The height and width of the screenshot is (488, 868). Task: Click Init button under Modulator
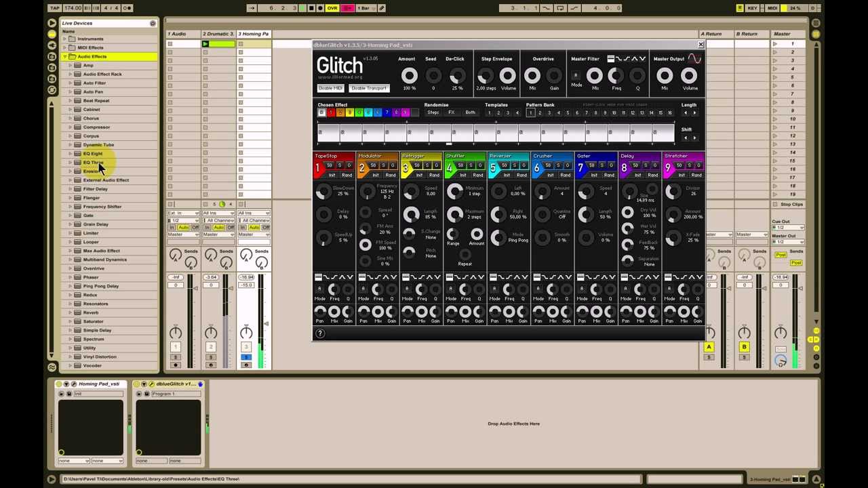(x=376, y=176)
